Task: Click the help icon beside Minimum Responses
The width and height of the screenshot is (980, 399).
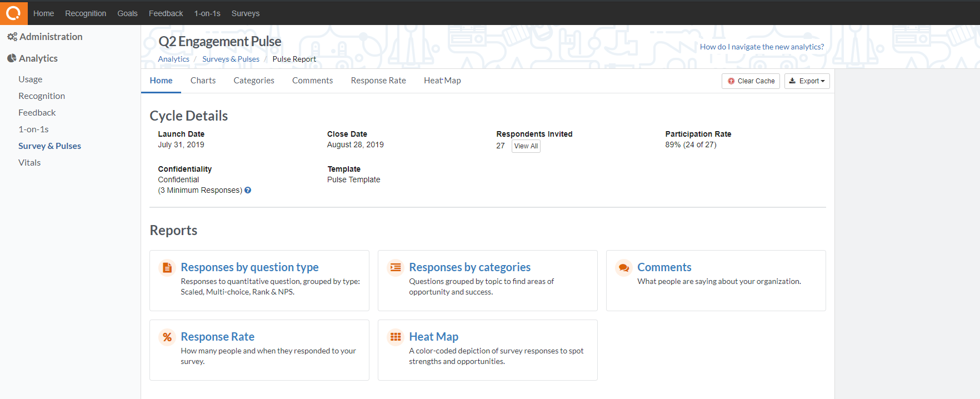Action: pyautogui.click(x=248, y=190)
